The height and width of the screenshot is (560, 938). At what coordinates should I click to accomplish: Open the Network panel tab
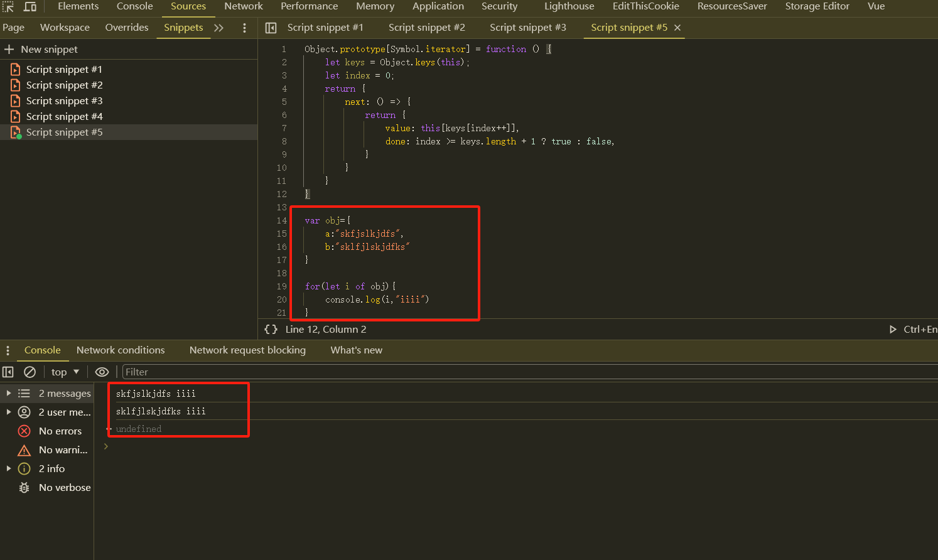tap(244, 6)
